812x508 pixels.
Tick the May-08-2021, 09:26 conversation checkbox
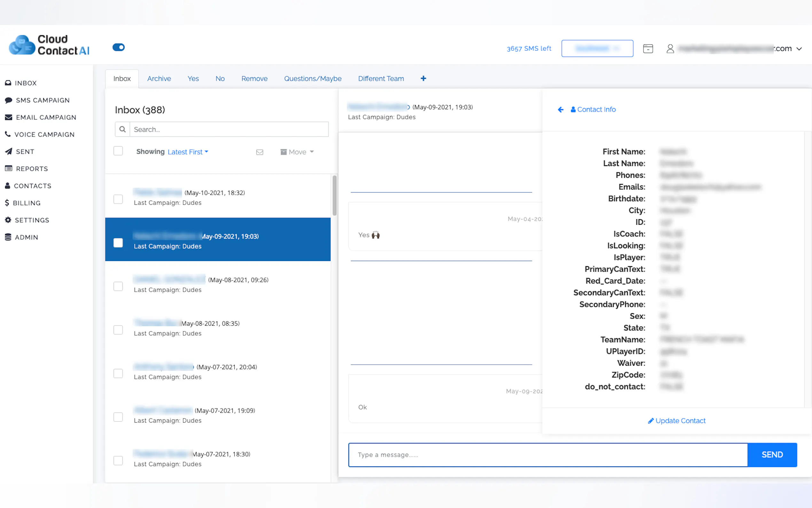point(118,286)
